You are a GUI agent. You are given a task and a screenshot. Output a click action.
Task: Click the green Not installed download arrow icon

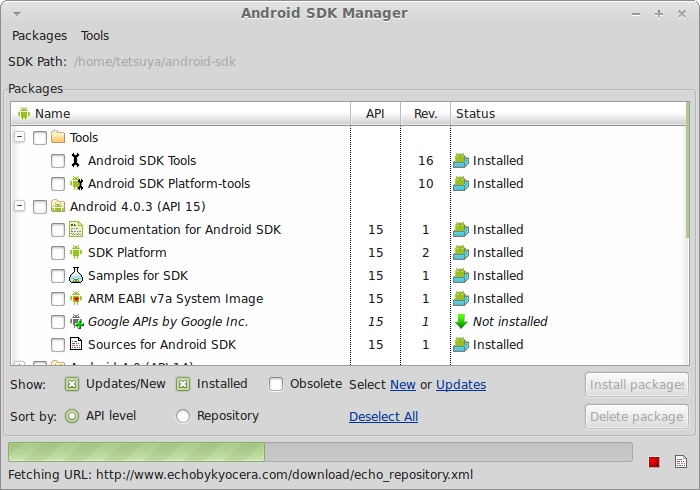(461, 321)
